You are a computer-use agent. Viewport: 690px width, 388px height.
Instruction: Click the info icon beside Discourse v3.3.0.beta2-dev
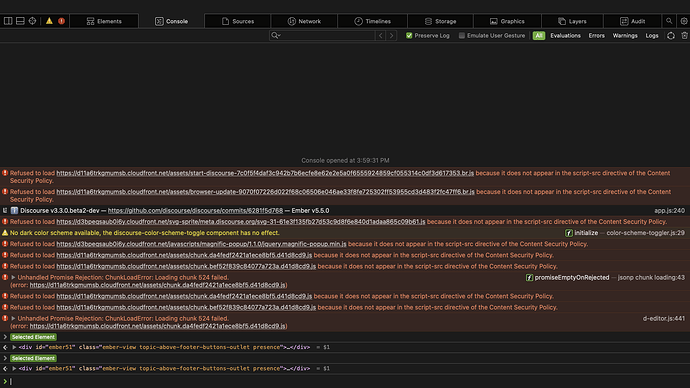pyautogui.click(x=14, y=211)
